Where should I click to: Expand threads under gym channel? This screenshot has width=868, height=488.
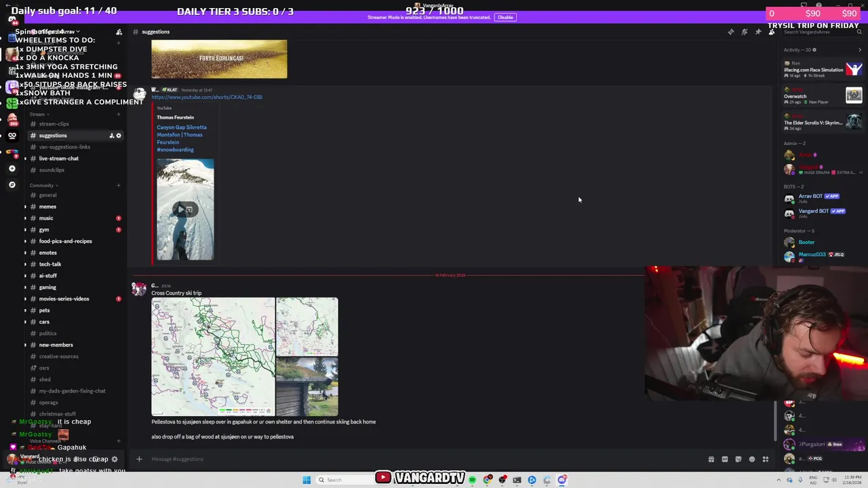pyautogui.click(x=26, y=230)
